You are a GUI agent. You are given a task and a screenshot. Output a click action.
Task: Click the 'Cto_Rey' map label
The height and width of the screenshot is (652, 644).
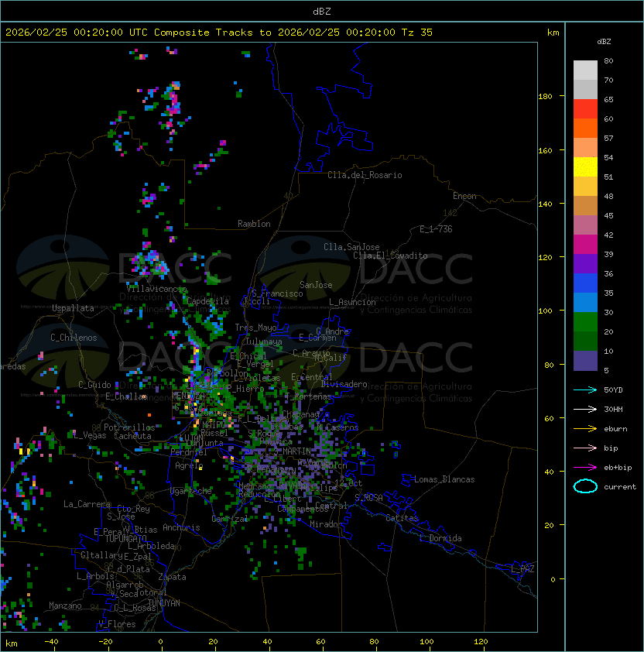click(x=133, y=509)
